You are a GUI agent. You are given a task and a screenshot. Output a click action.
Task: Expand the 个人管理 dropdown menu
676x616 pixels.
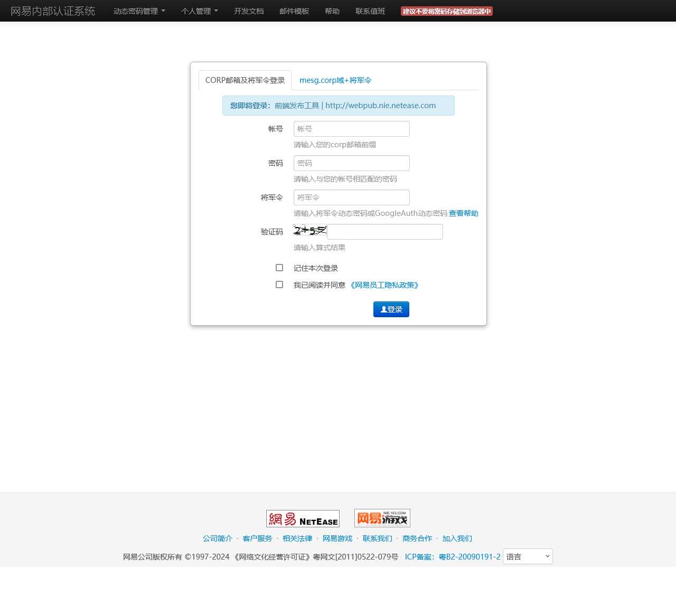click(200, 11)
